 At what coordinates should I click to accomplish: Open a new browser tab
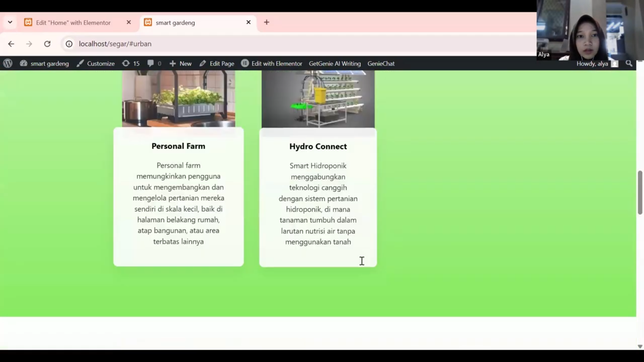tap(267, 22)
